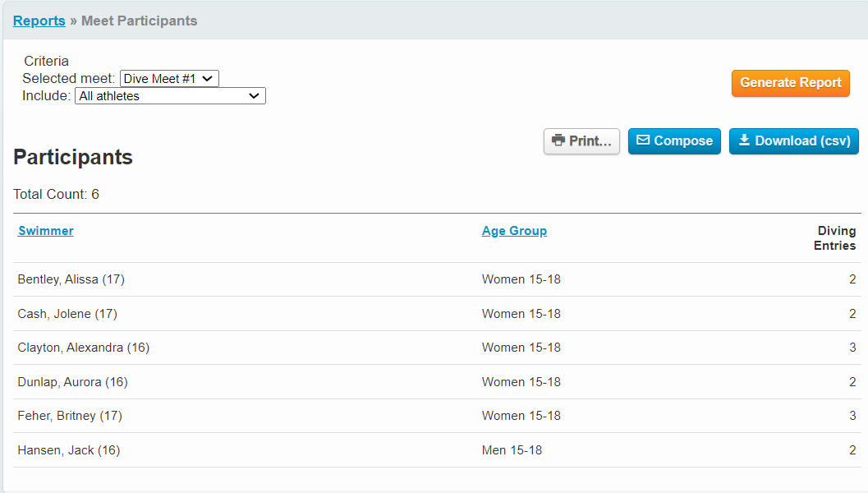Select the Bentley, Alissa row
Viewport: 868px width, 493px height.
coord(71,279)
